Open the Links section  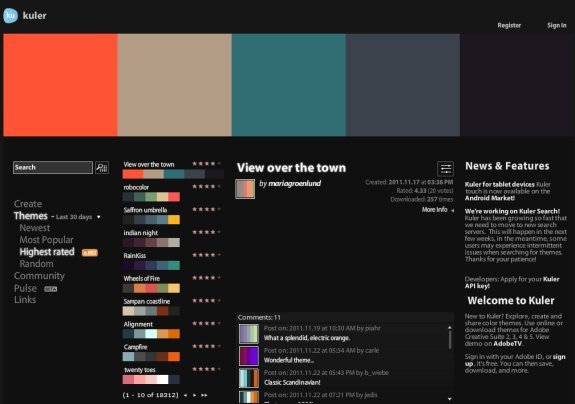(x=25, y=300)
